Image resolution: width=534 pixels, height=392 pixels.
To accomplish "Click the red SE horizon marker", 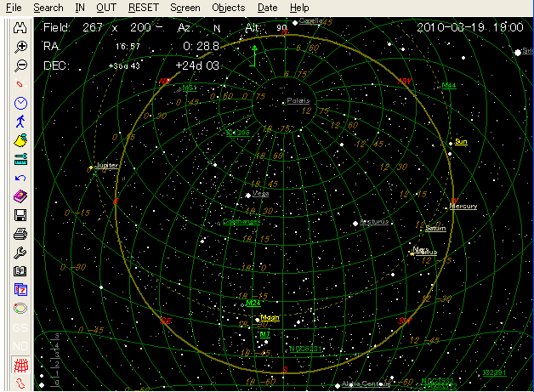I will point(166,321).
